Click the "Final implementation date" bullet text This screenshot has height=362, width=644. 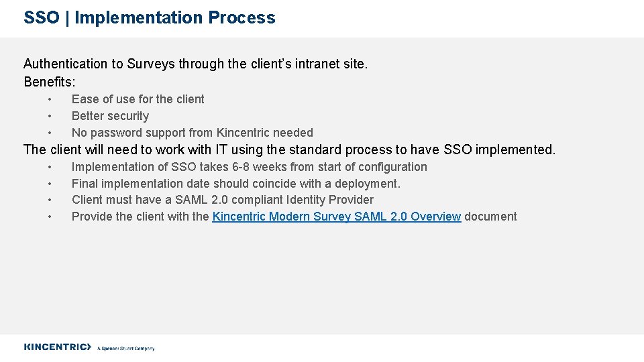(x=235, y=184)
